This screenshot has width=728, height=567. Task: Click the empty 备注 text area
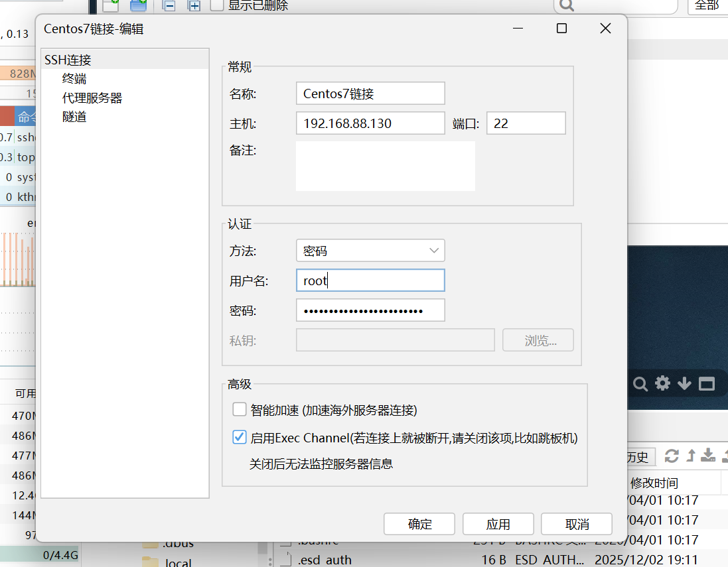pos(386,166)
